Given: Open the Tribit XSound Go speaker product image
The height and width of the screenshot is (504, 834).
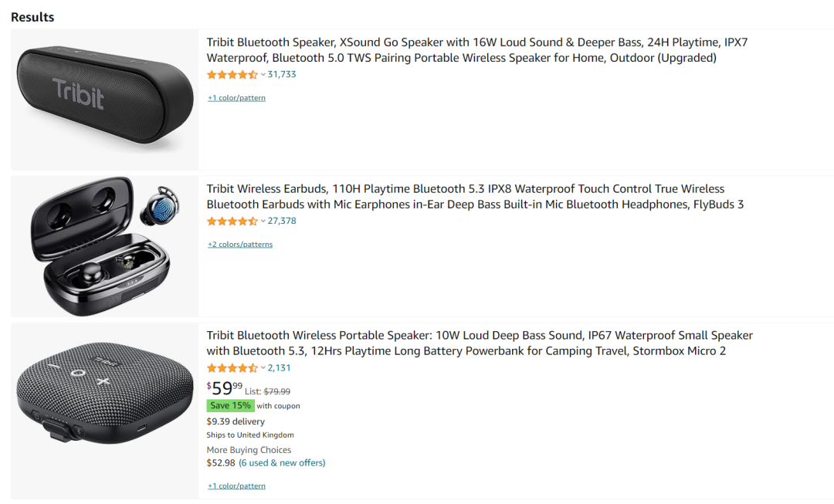Looking at the screenshot, I should coord(104,100).
